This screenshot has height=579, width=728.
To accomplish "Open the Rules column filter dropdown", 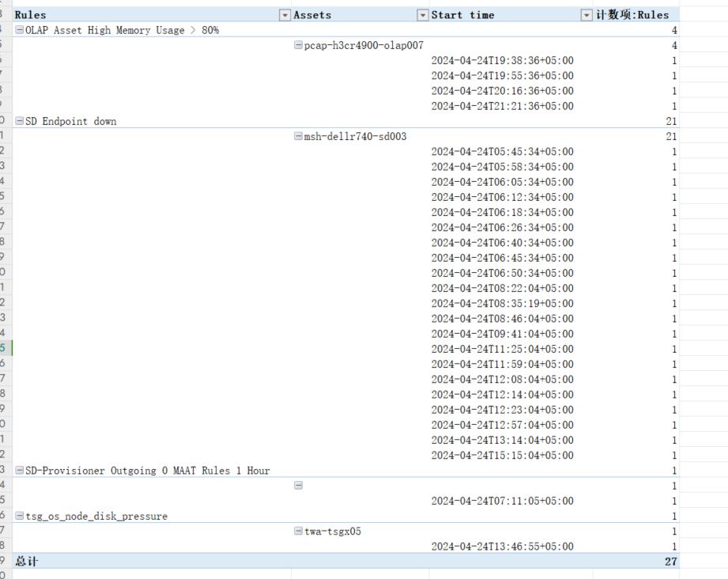I will tap(285, 15).
